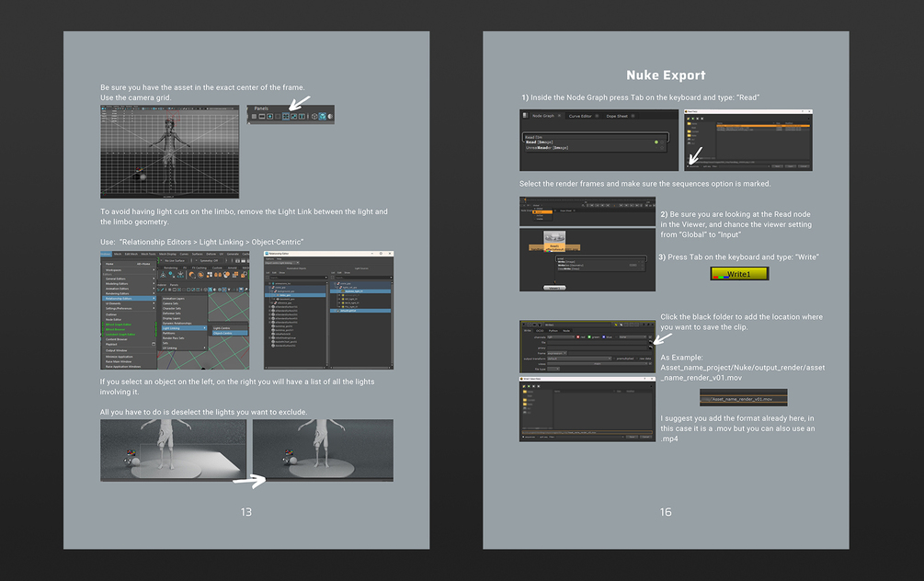Viewport: 924px width, 581px height.
Task: Switch to the Python tab in Write properties
Action: point(553,331)
